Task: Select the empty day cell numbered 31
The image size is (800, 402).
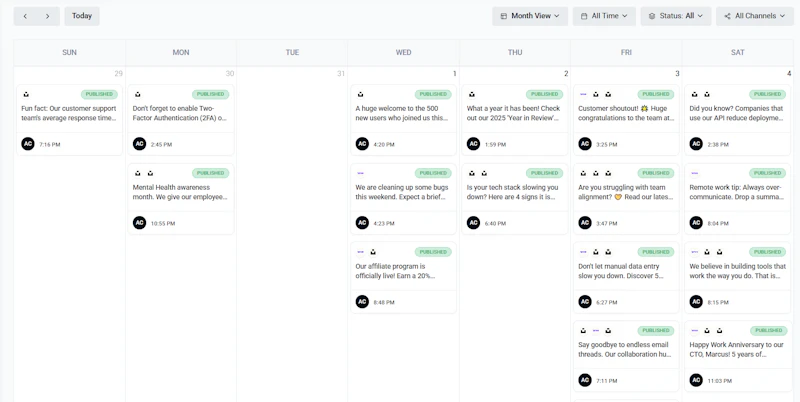Action: [x=292, y=234]
